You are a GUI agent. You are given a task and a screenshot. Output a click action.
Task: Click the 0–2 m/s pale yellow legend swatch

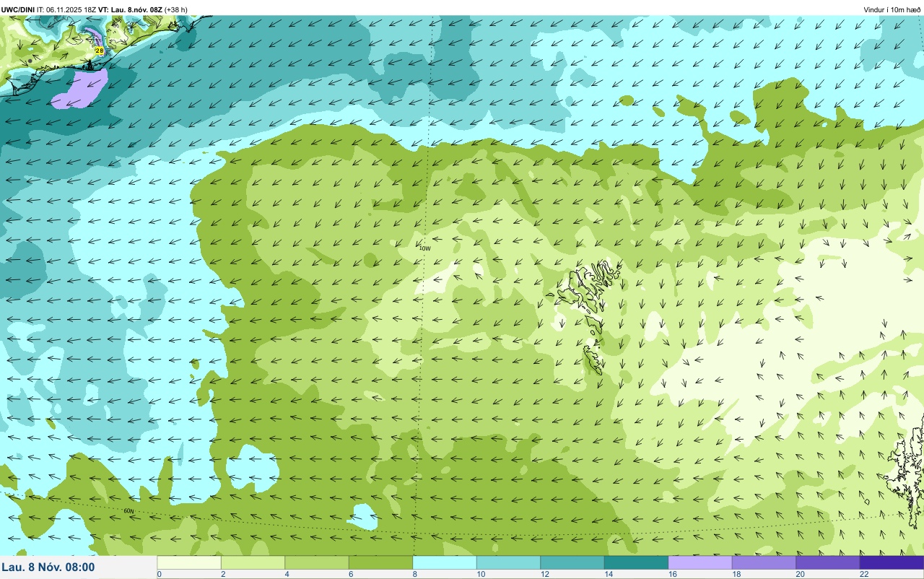[189, 562]
